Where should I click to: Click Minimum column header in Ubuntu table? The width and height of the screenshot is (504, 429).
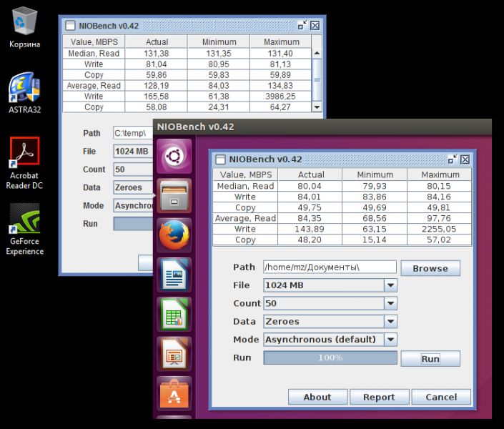point(375,174)
